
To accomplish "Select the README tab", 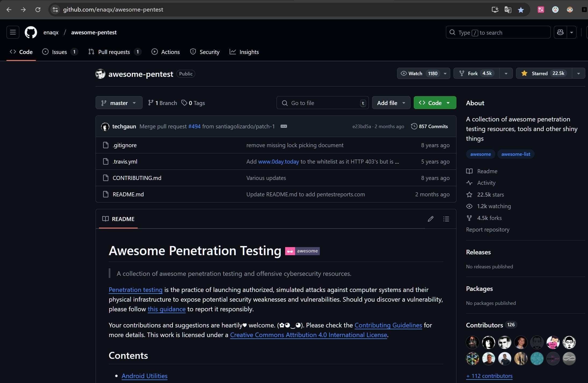I will pyautogui.click(x=118, y=219).
